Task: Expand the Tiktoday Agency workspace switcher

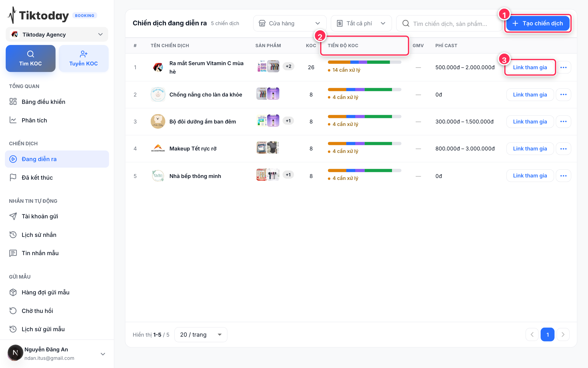Action: click(x=57, y=34)
